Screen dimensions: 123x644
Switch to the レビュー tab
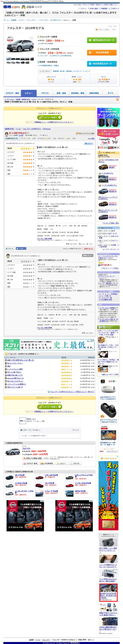click(x=29, y=93)
